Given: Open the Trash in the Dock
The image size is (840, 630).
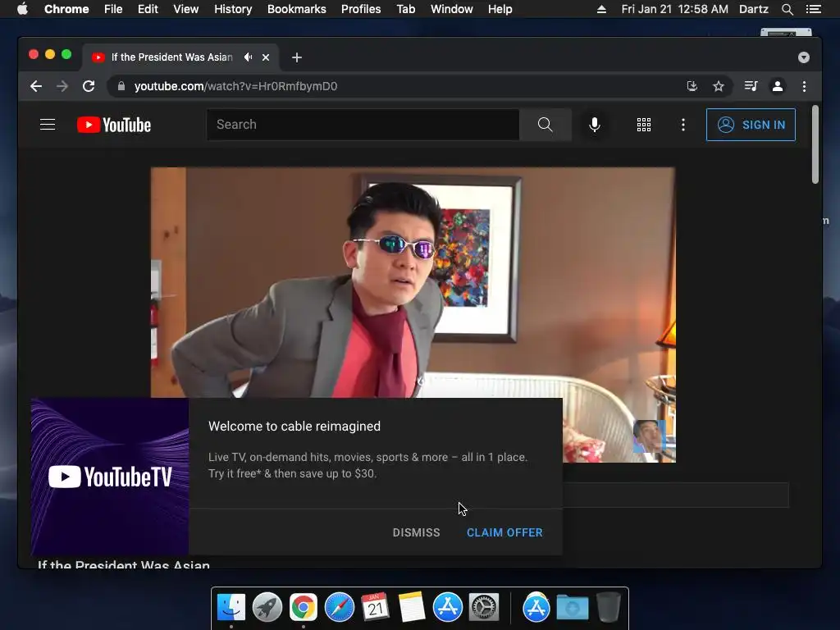Looking at the screenshot, I should pyautogui.click(x=608, y=608).
